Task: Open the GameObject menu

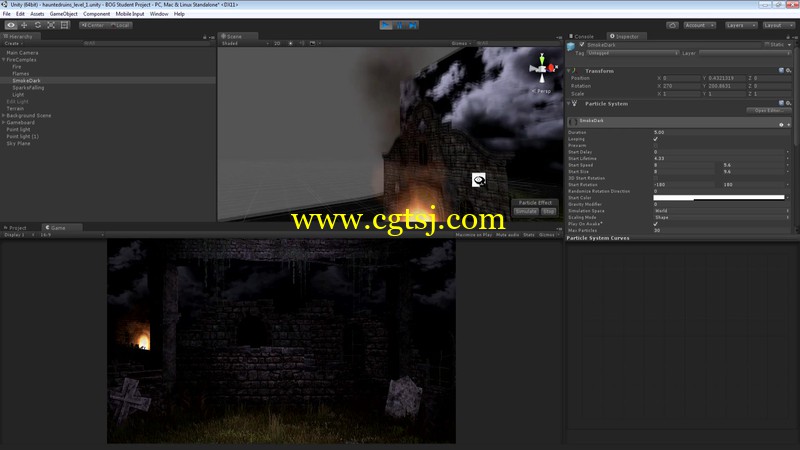Action: click(x=64, y=14)
